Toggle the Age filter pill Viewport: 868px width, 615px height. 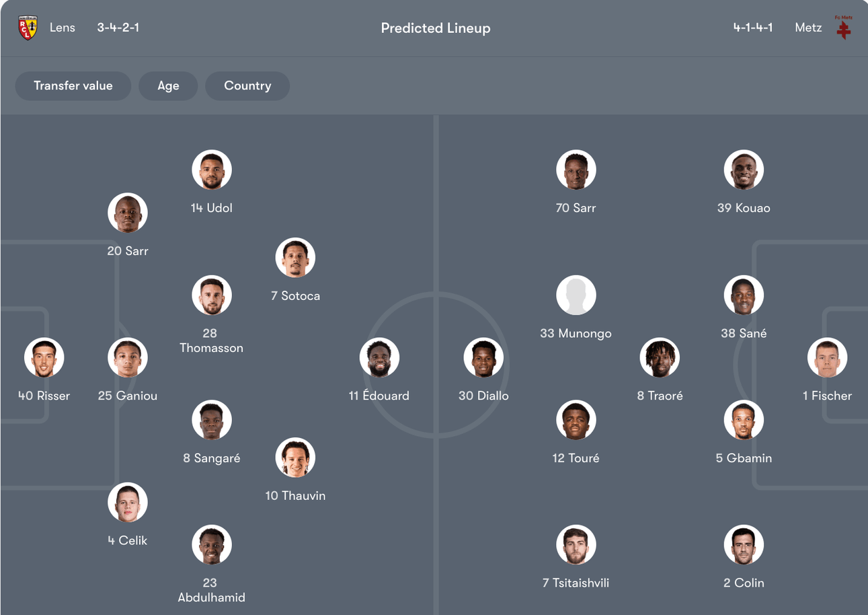pos(168,86)
